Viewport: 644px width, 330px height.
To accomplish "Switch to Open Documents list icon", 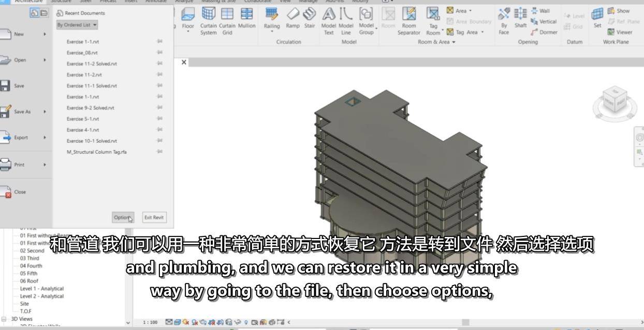I will coord(44,13).
